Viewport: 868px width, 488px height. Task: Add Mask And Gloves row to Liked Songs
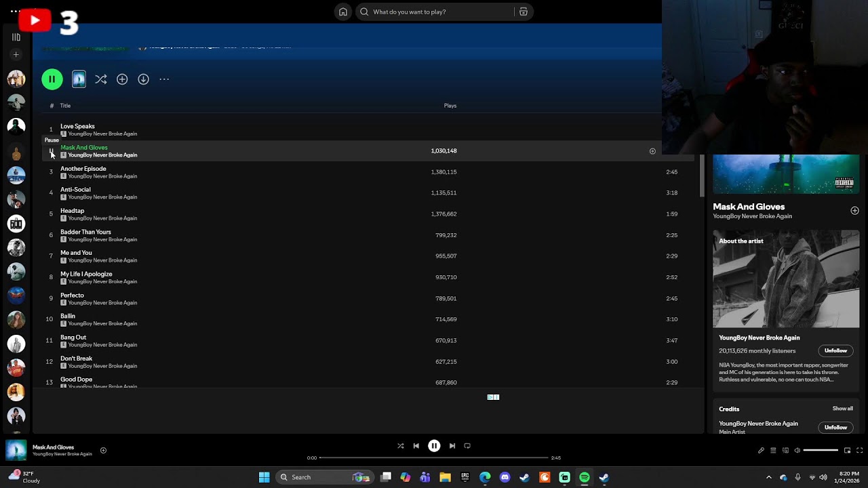652,151
